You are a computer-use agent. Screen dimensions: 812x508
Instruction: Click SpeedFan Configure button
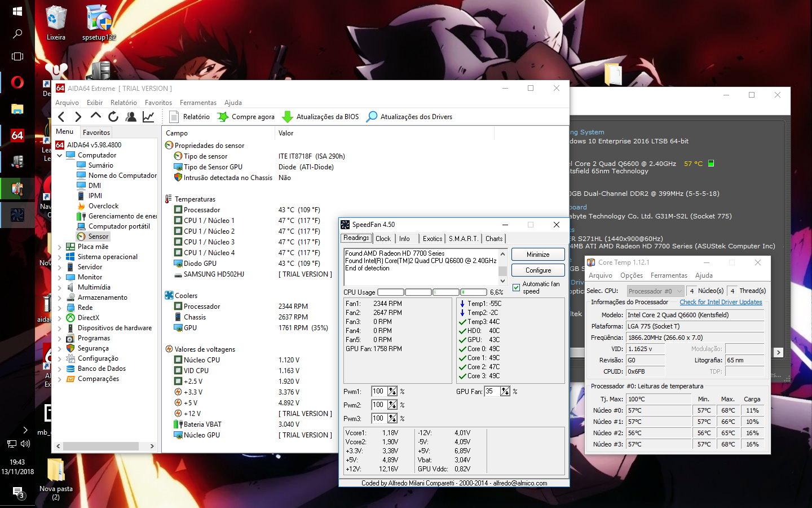[538, 270]
